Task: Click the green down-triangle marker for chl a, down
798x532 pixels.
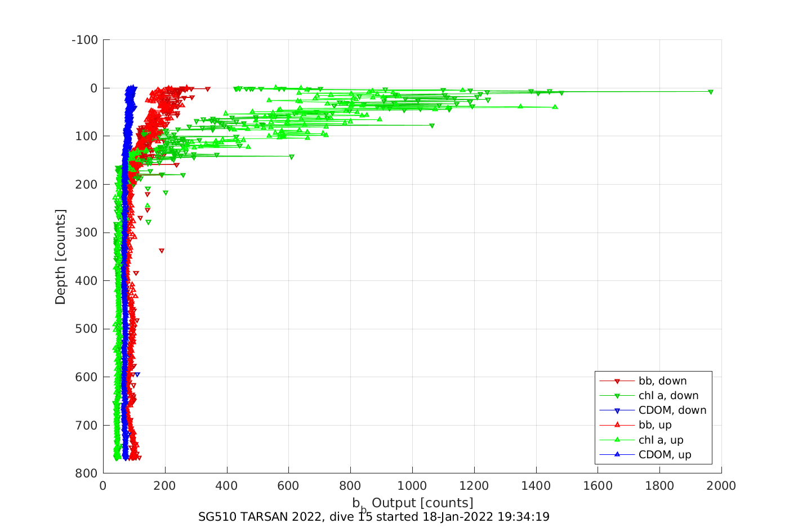Action: tap(617, 396)
